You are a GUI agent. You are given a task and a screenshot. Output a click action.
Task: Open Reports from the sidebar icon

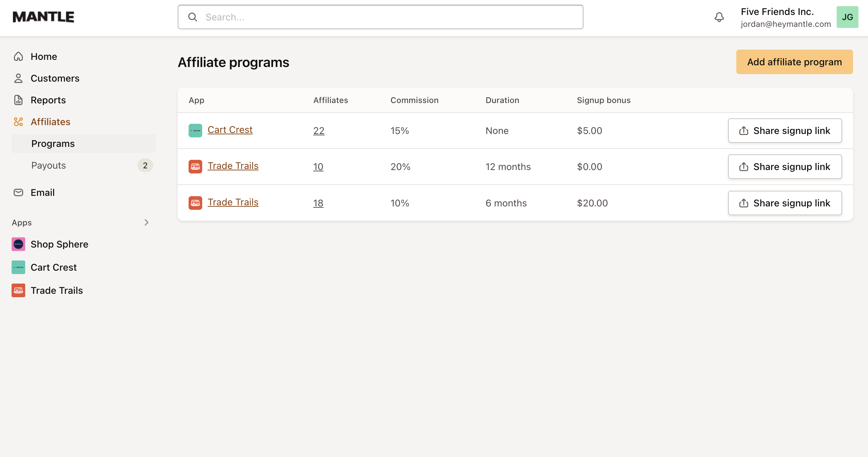pyautogui.click(x=18, y=100)
